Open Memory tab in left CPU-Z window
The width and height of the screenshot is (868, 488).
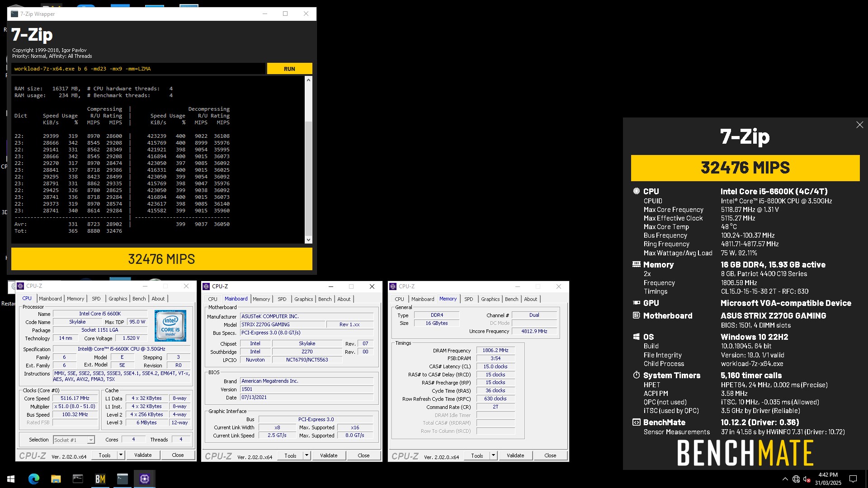point(75,299)
